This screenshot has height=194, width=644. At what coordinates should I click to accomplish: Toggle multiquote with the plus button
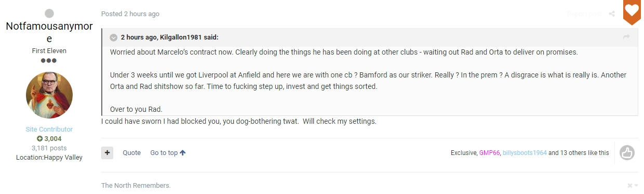click(107, 153)
